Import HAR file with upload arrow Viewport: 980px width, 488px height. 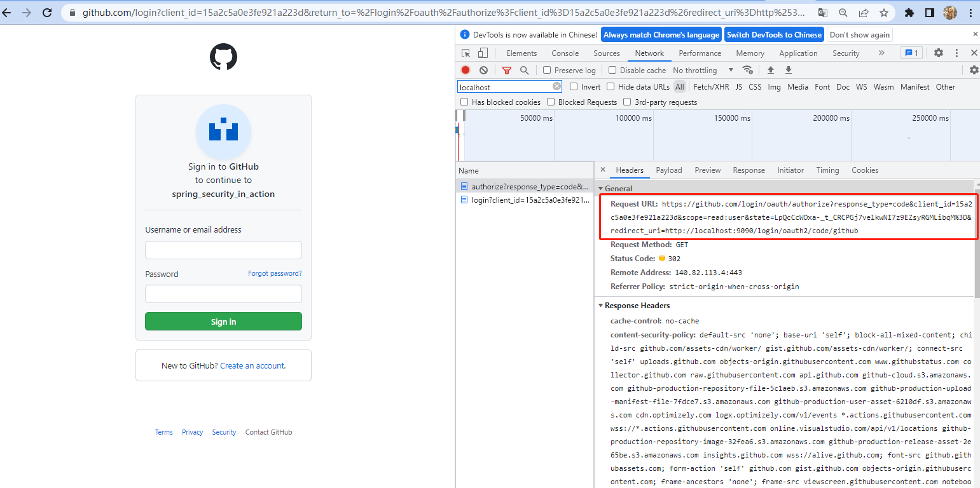coord(770,70)
